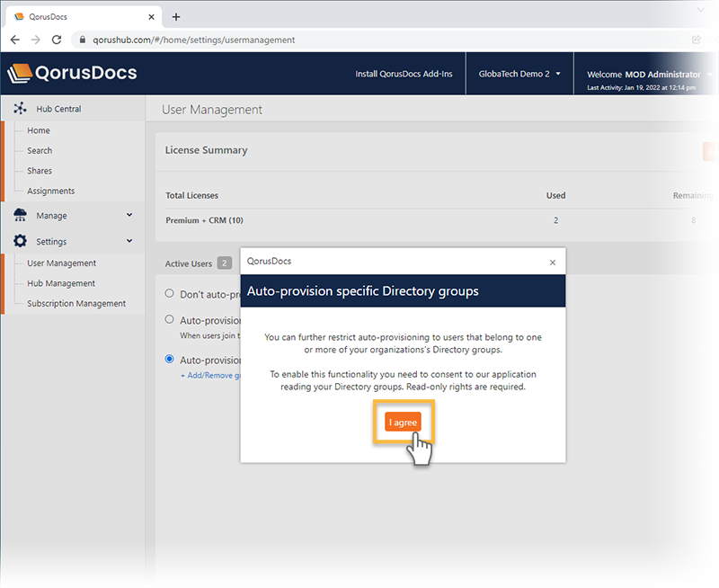Reload the page in browser
Screen dimensions: 719x588
57,40
